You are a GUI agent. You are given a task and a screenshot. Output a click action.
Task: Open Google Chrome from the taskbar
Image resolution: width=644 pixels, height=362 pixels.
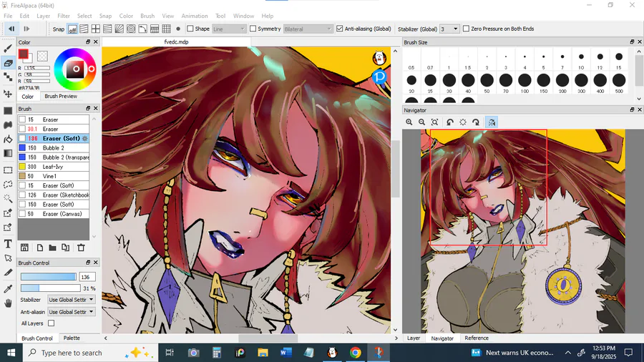pyautogui.click(x=355, y=353)
